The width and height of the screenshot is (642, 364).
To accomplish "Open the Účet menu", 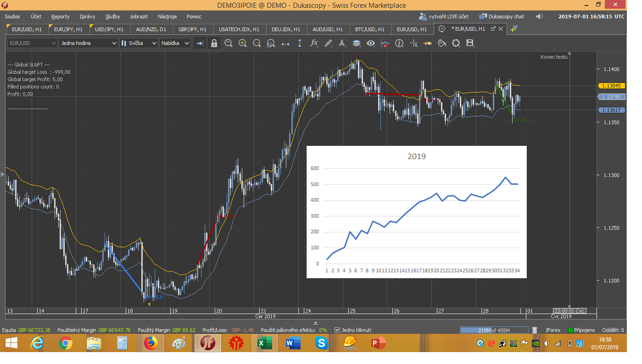I will [36, 17].
